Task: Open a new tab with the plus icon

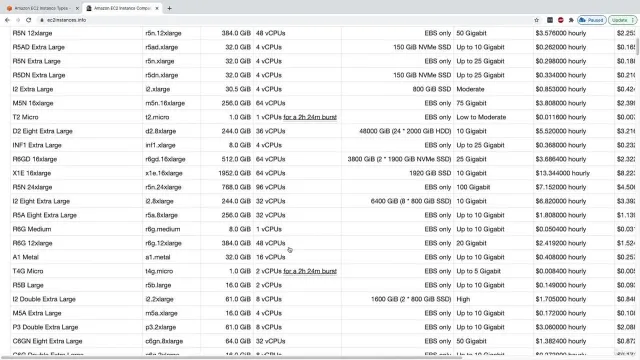Action: (169, 8)
